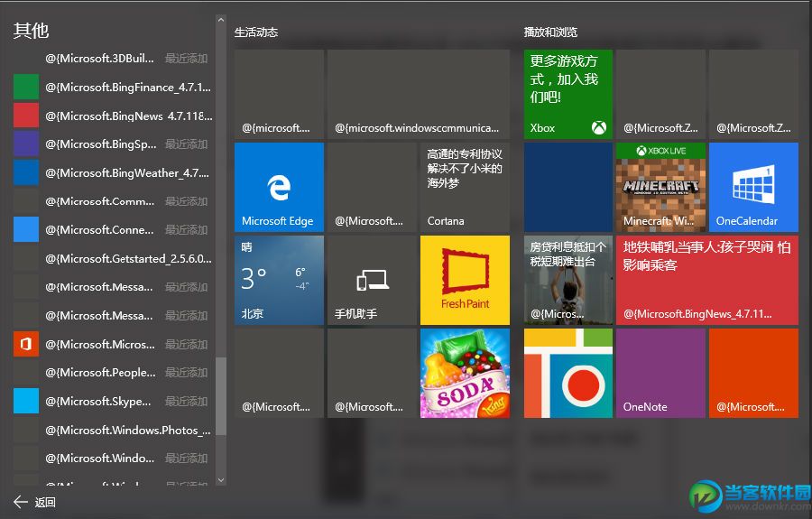Open the colorful camera app tile
The width and height of the screenshot is (812, 519).
568,373
